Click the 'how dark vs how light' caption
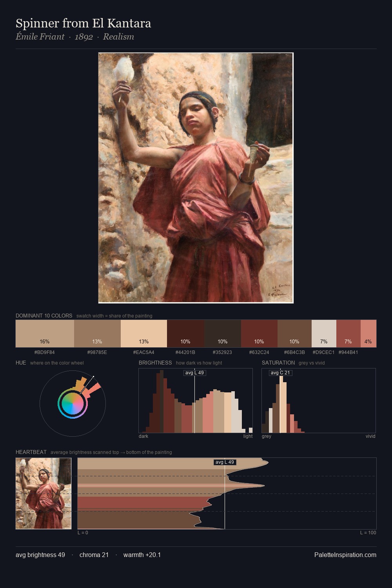Screen dimensions: 392x588 (x=199, y=363)
